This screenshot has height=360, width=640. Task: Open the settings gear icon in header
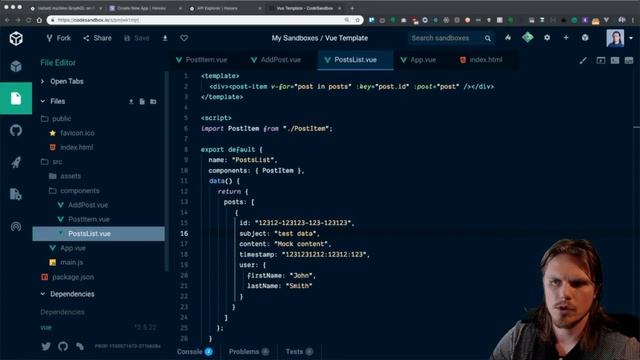547,38
